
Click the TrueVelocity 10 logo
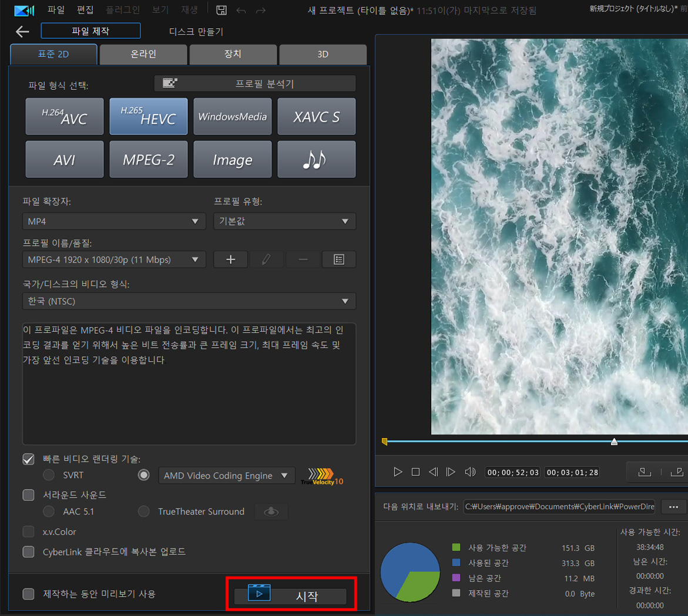pos(322,476)
